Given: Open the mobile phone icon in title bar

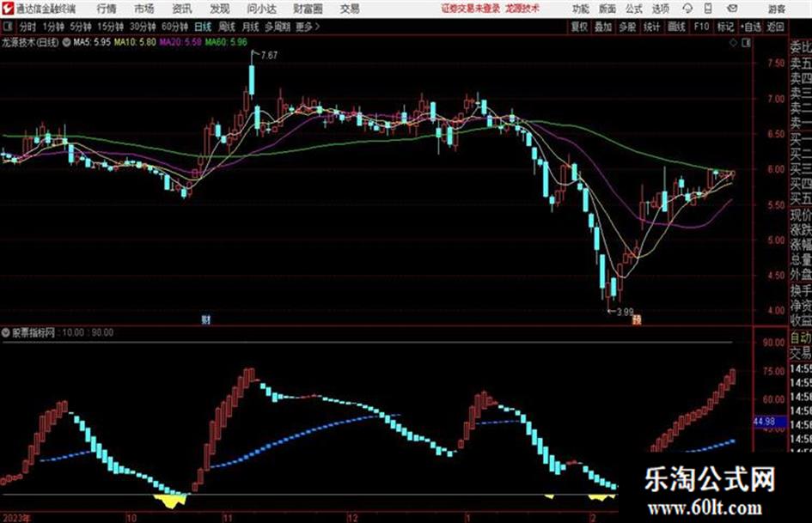Looking at the screenshot, I should 708,9.
